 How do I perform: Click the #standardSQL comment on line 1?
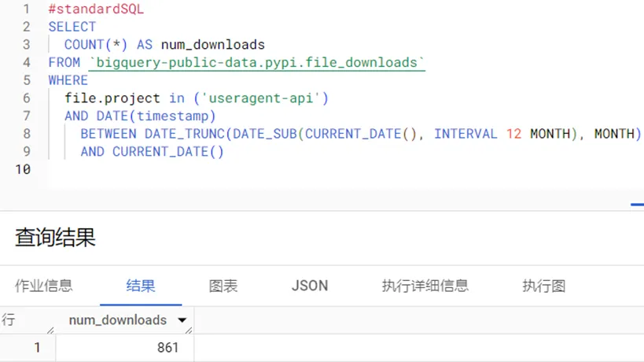[x=96, y=9]
